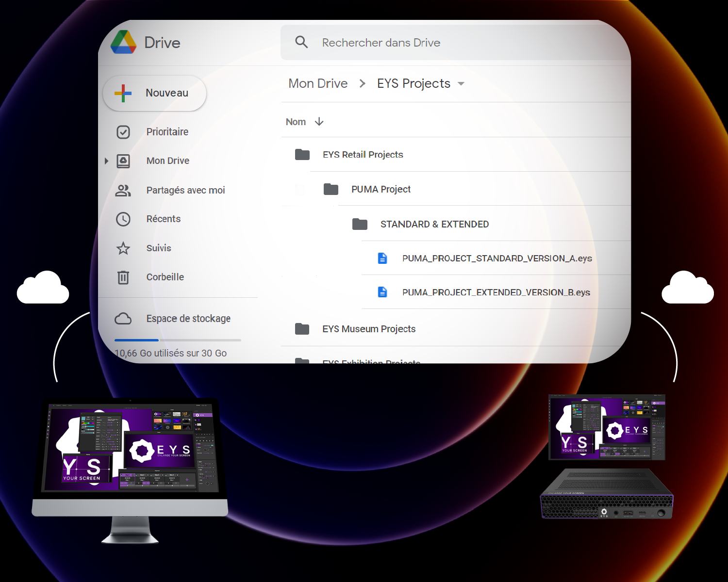Click the EYS software screenshot above the mini PC
The width and height of the screenshot is (728, 582).
(607, 427)
